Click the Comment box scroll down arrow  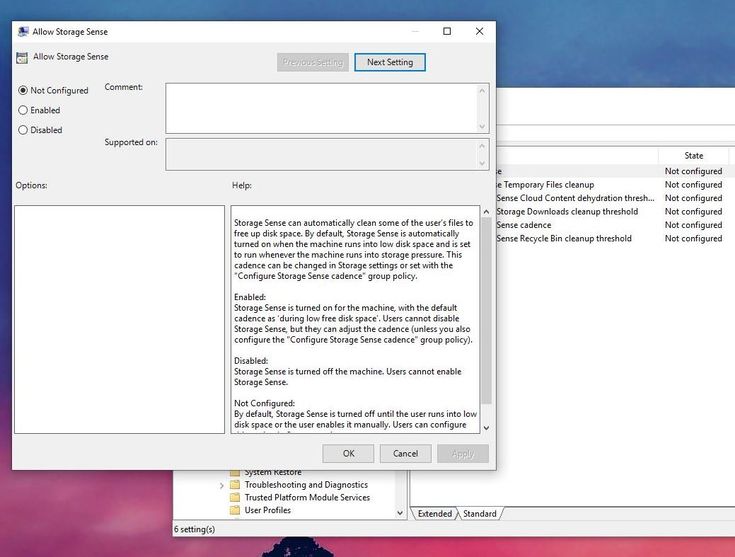tap(482, 127)
